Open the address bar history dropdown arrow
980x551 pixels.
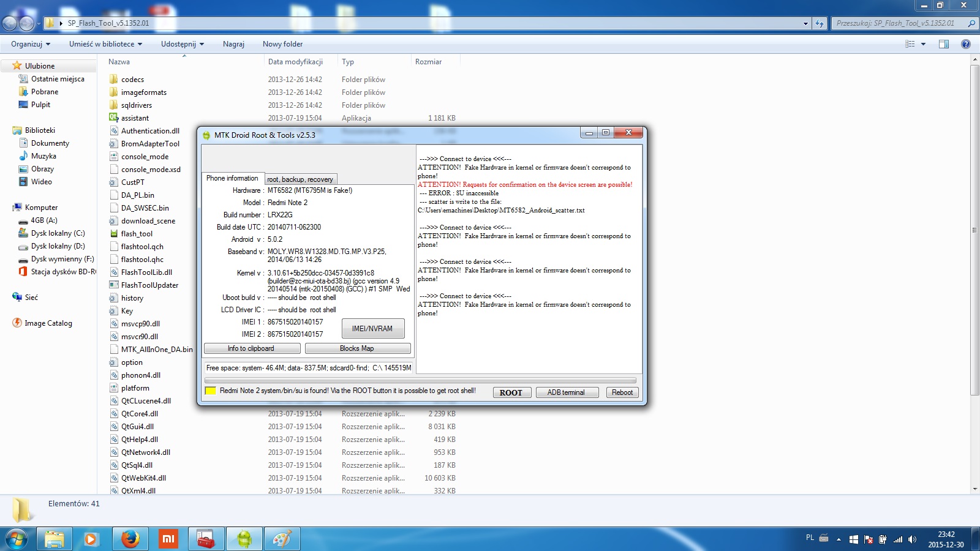(x=805, y=23)
